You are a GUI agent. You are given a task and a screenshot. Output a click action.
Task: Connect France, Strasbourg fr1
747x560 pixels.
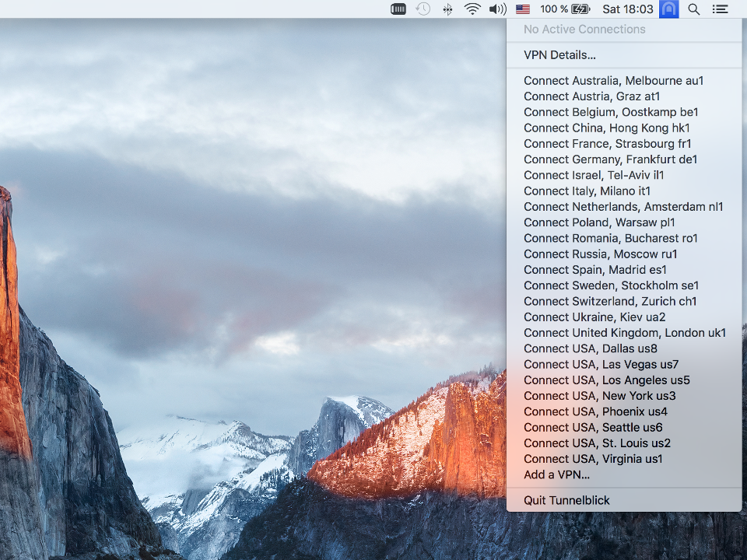pyautogui.click(x=624, y=143)
